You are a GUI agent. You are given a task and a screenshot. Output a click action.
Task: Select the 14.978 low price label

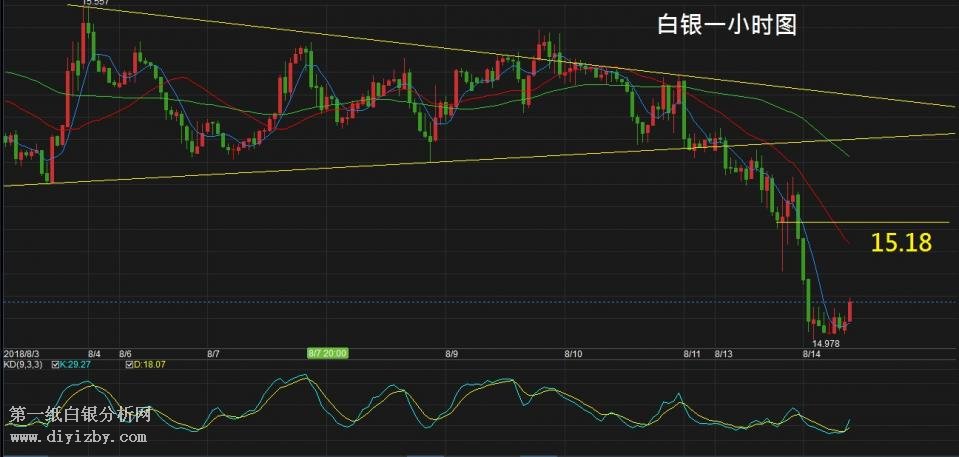click(827, 344)
